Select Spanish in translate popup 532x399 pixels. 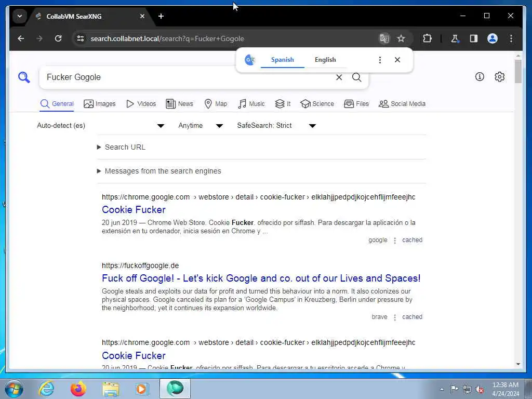click(282, 60)
